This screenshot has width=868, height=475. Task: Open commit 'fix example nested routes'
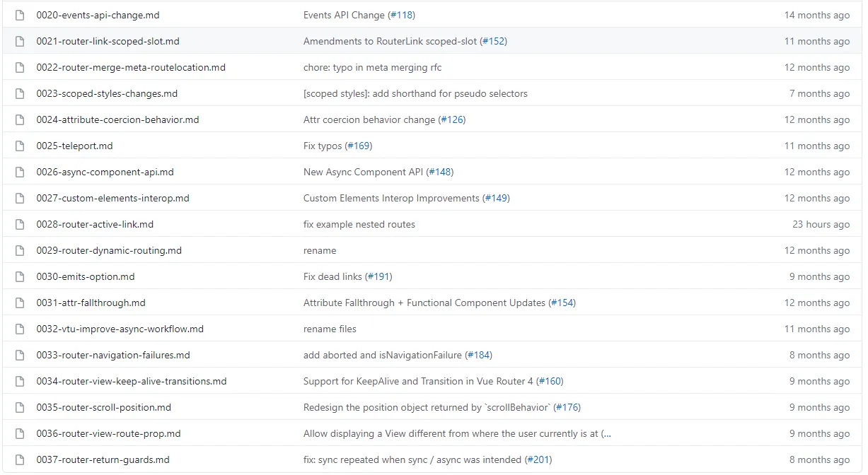[359, 224]
